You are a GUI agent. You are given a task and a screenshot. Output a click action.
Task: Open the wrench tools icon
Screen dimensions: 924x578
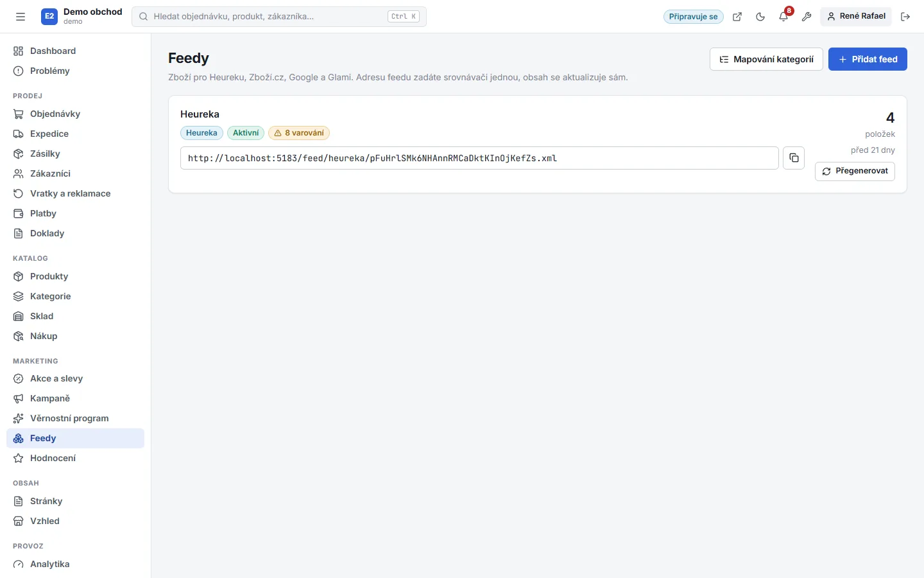coord(807,17)
